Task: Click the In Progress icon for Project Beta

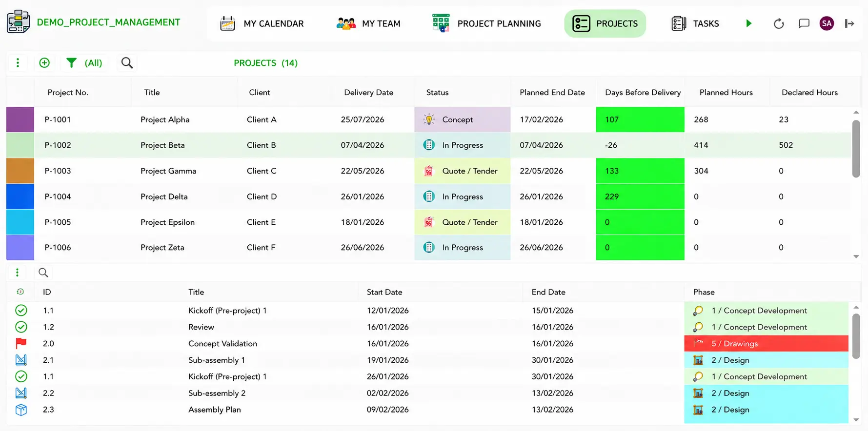Action: 429,145
